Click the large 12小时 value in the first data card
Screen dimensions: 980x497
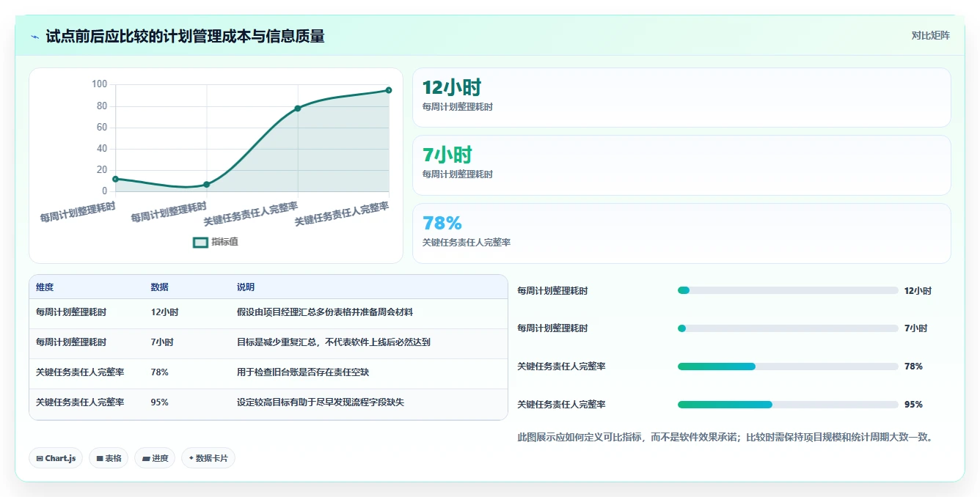(x=451, y=87)
